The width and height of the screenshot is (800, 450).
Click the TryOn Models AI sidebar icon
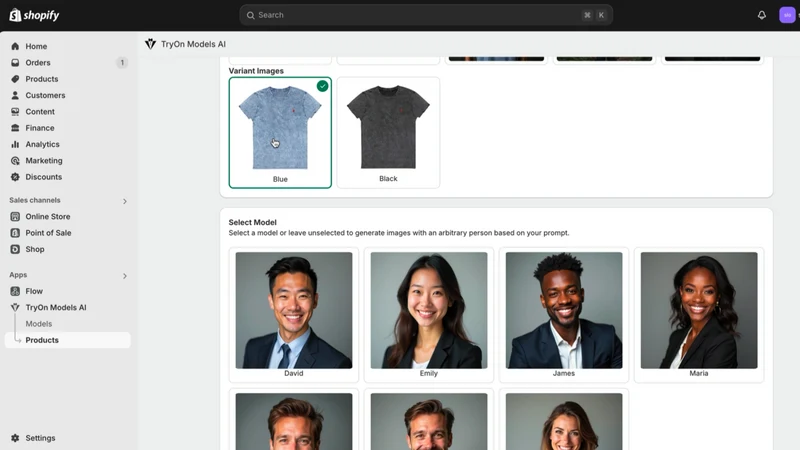(15, 308)
